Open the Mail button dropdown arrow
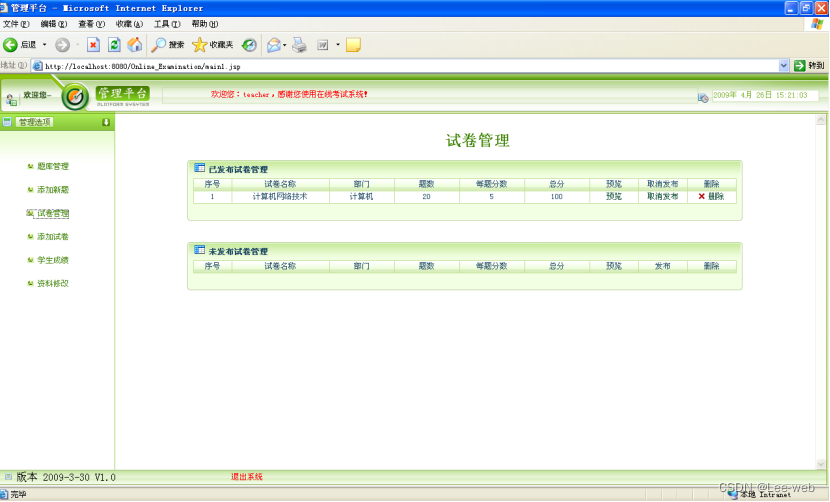Screen dimensions: 830x502 (285, 45)
